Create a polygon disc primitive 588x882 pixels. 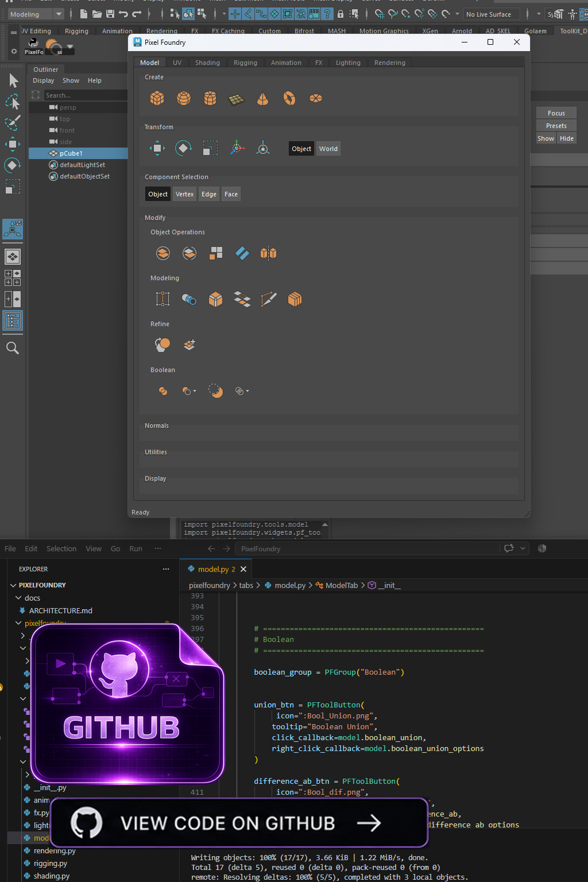coord(316,99)
